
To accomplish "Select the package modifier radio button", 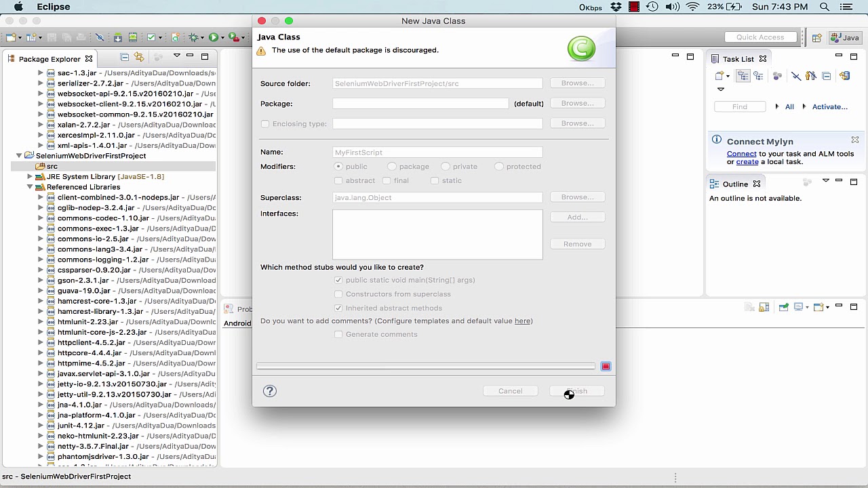I will click(x=392, y=167).
